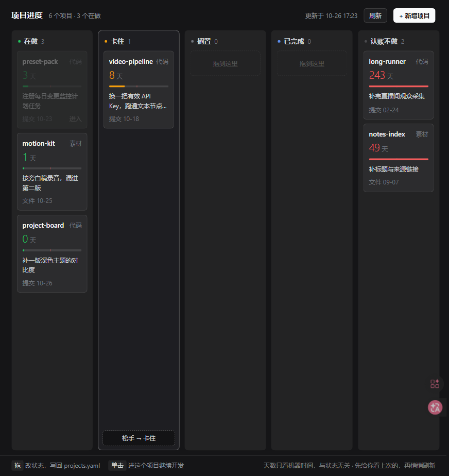Click the 已完成 column header
The width and height of the screenshot is (449, 476).
click(x=294, y=41)
